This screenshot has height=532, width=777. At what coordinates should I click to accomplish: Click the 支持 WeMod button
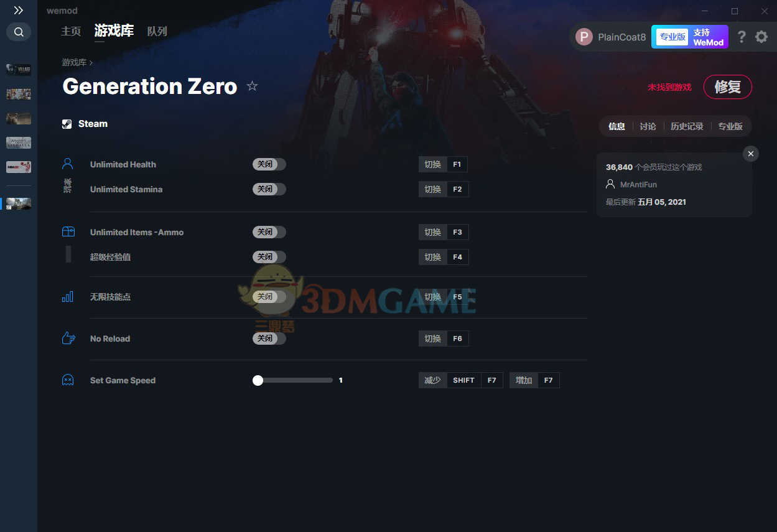(709, 37)
